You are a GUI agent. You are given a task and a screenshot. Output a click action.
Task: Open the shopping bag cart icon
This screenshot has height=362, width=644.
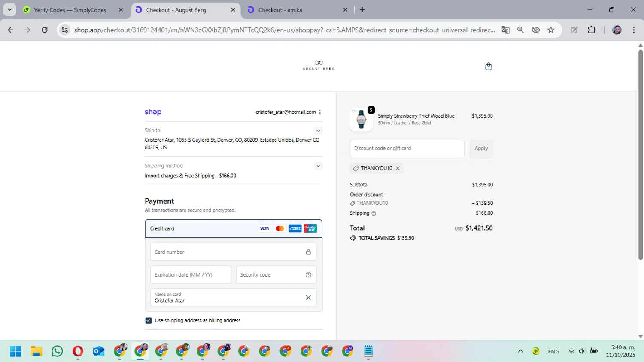tap(488, 66)
